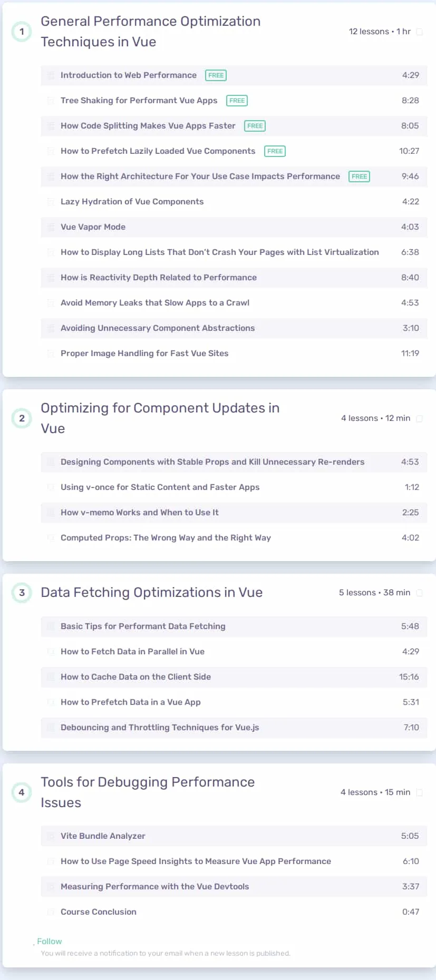436x980 pixels.
Task: Click the section number 3 circle badge
Action: tap(22, 593)
